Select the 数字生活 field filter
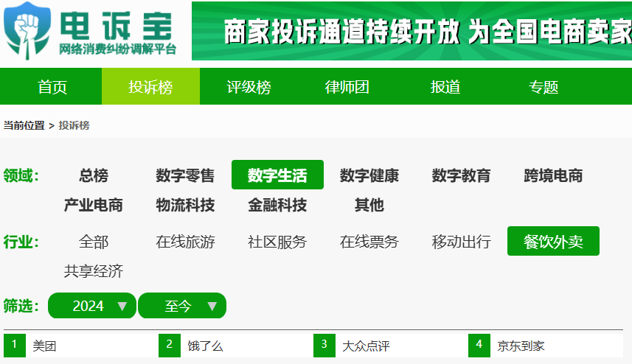Image resolution: width=632 pixels, height=364 pixels. pyautogui.click(x=277, y=175)
